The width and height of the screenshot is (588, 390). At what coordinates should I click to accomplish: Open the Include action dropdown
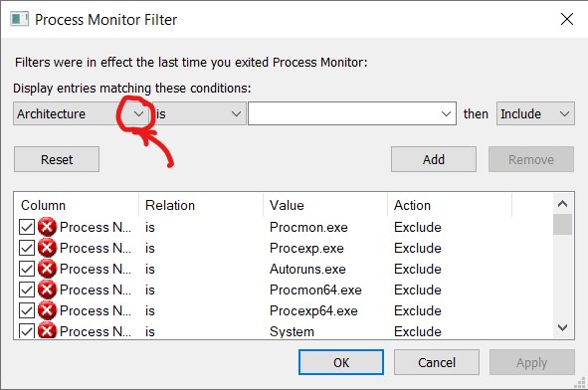(x=535, y=113)
